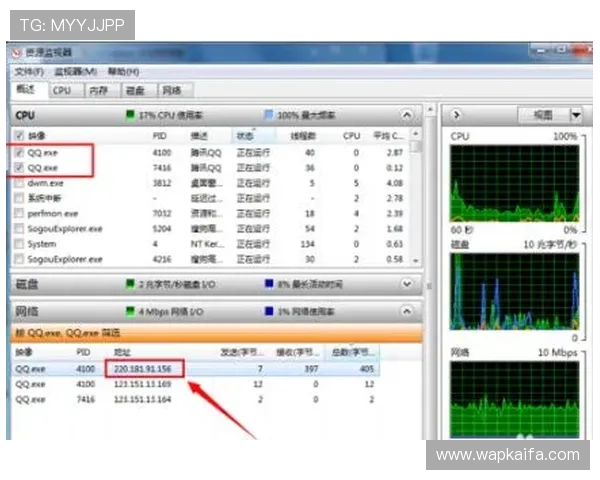
Task: Click the NT Ker... description cell
Action: tap(208, 244)
